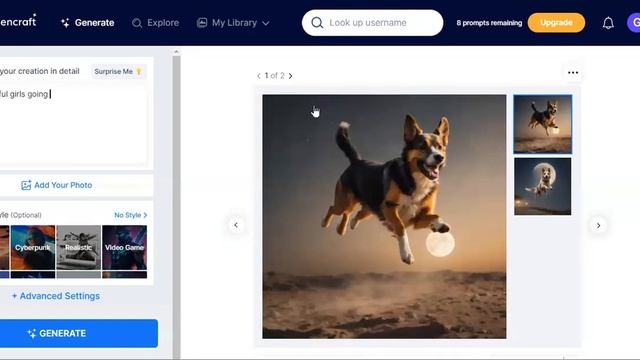The image size is (640, 360).
Task: Select the first jumping dog thumbnail
Action: coord(542,124)
